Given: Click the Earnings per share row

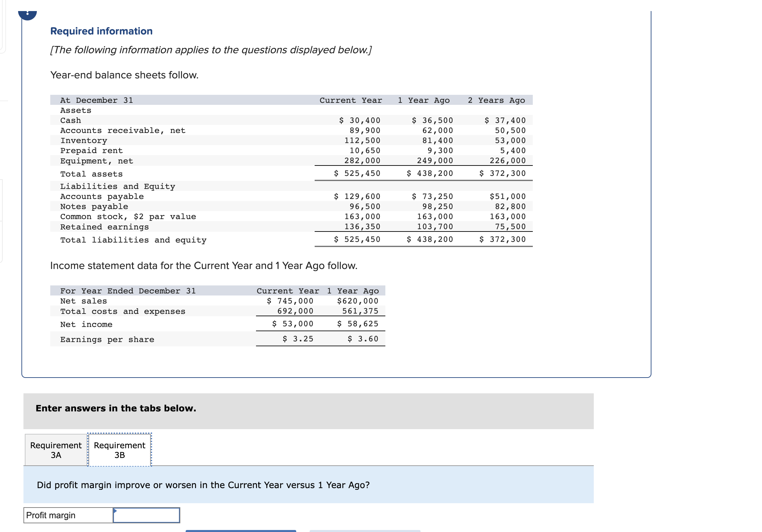Looking at the screenshot, I should tap(107, 339).
